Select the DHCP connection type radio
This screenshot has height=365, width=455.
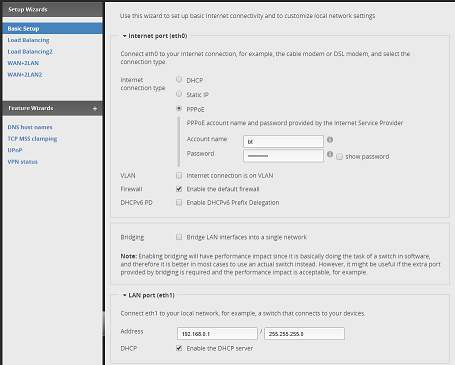(179, 79)
